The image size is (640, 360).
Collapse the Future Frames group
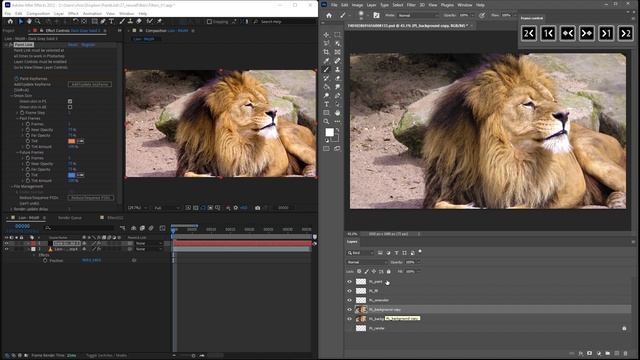17,153
